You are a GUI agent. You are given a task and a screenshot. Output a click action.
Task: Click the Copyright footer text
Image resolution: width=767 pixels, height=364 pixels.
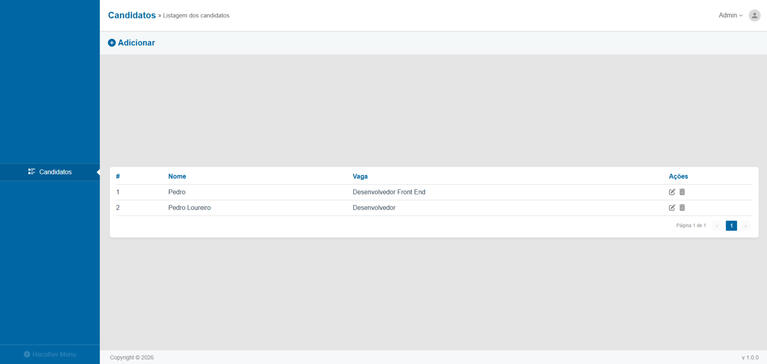coord(132,358)
